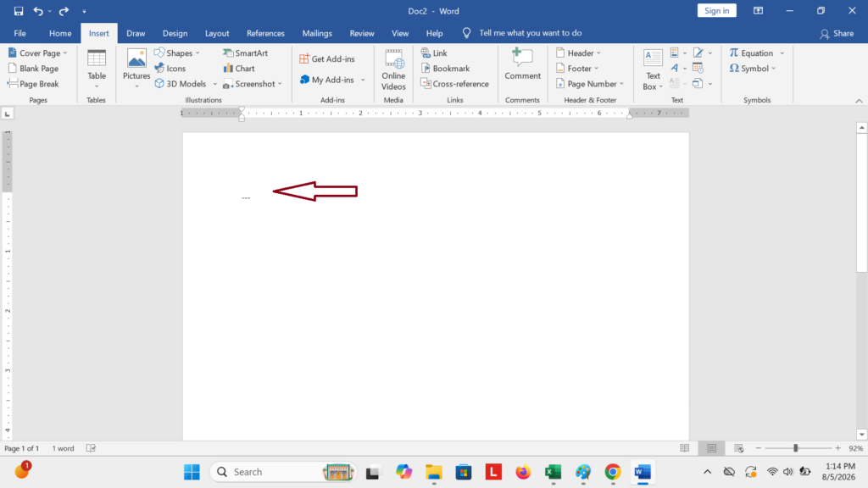Click the Icons button in Illustrations

point(170,69)
